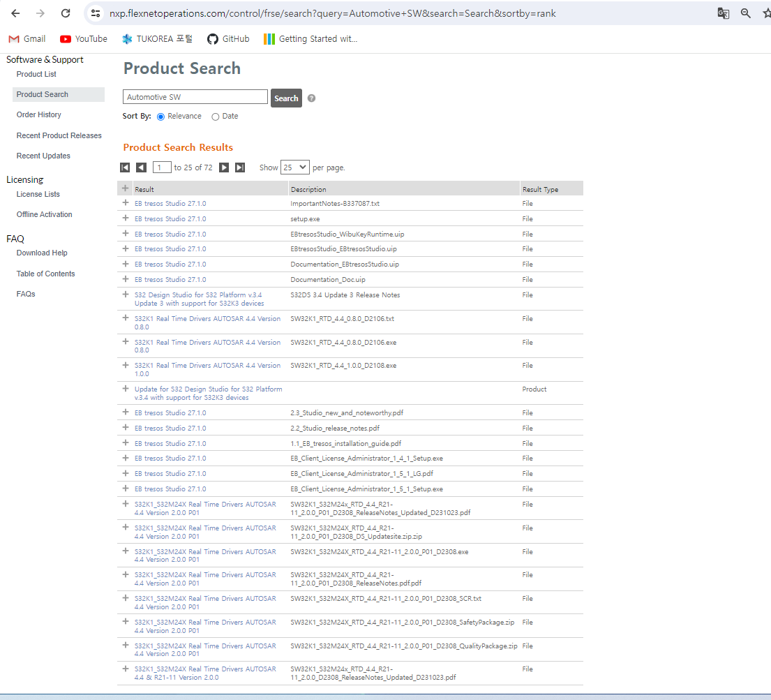The width and height of the screenshot is (771, 700).
Task: Enable Relevance sorting
Action: pos(160,116)
